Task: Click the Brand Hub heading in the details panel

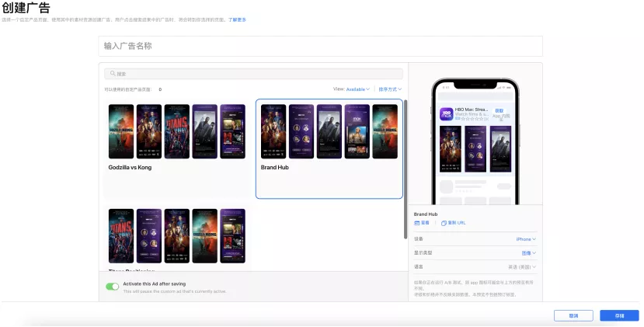Action: click(x=426, y=214)
